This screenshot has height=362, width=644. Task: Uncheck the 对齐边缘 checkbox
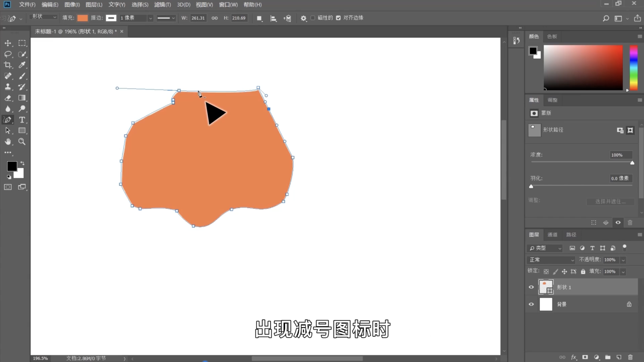pyautogui.click(x=338, y=18)
